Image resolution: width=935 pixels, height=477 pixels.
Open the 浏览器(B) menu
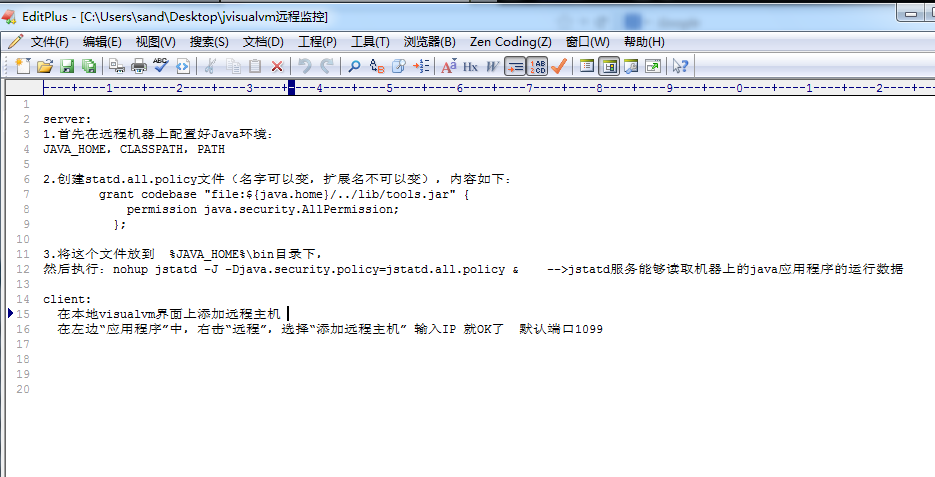(x=429, y=42)
